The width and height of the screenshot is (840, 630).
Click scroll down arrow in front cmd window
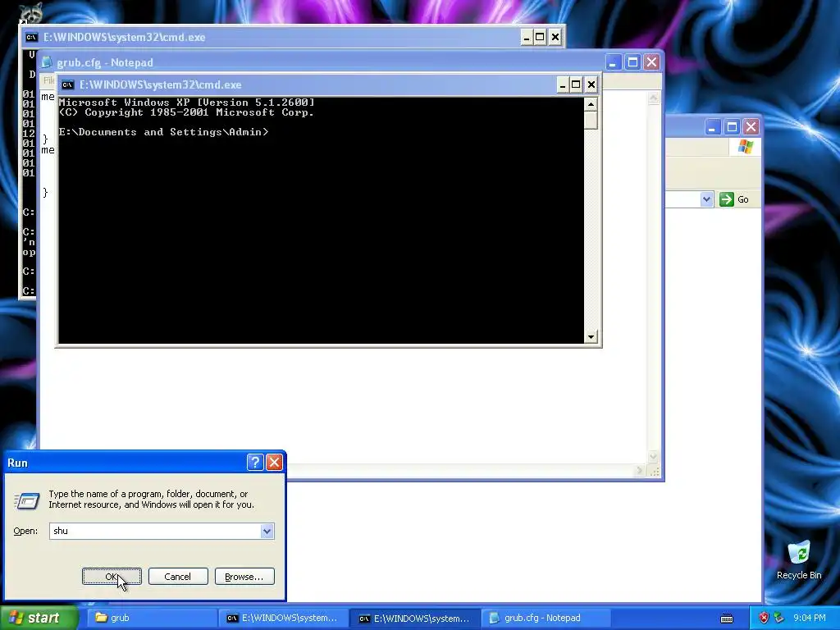point(591,336)
